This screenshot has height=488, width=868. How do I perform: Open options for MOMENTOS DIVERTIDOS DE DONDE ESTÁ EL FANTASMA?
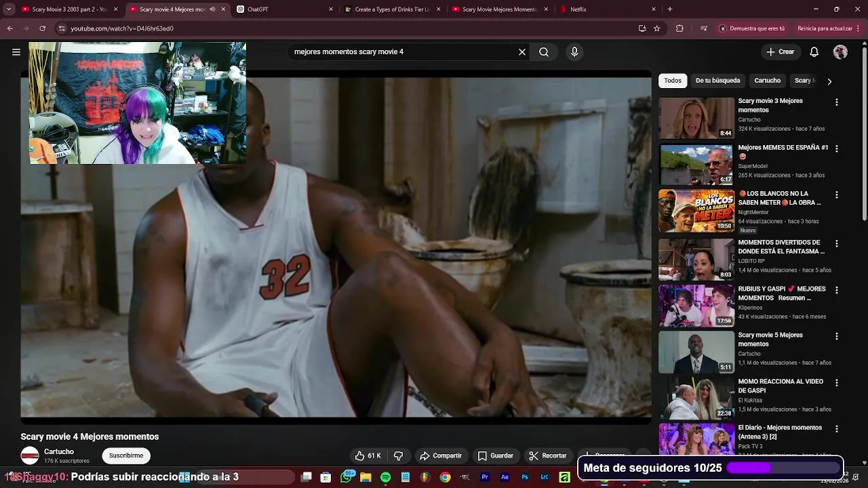pyautogui.click(x=836, y=243)
